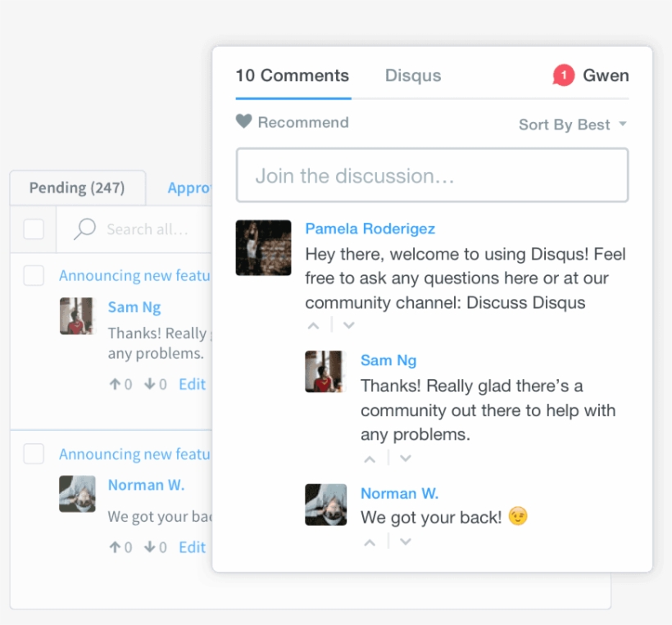The height and width of the screenshot is (625, 672).
Task: Click the search magnifier icon in moderation panel
Action: point(85,229)
